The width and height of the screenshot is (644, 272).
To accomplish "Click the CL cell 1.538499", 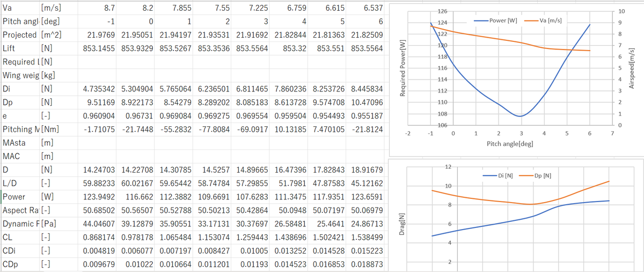I will [x=366, y=237].
